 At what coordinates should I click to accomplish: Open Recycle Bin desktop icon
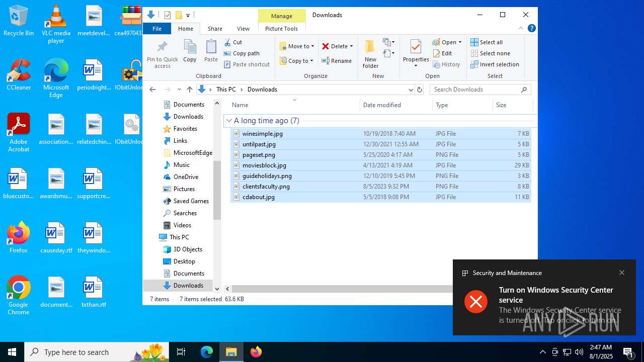tap(19, 21)
